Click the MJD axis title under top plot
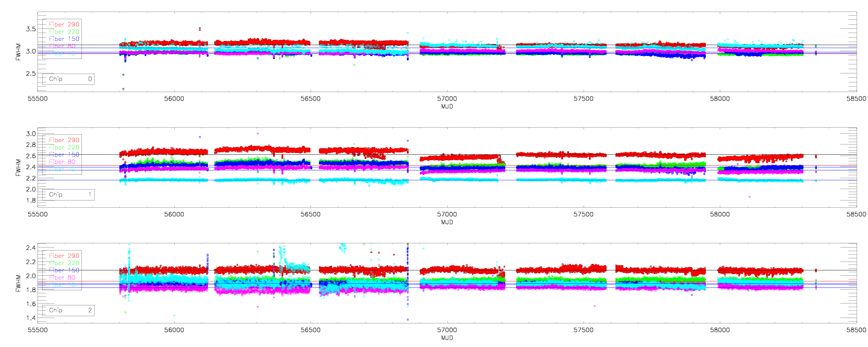The width and height of the screenshot is (868, 347). point(447,107)
